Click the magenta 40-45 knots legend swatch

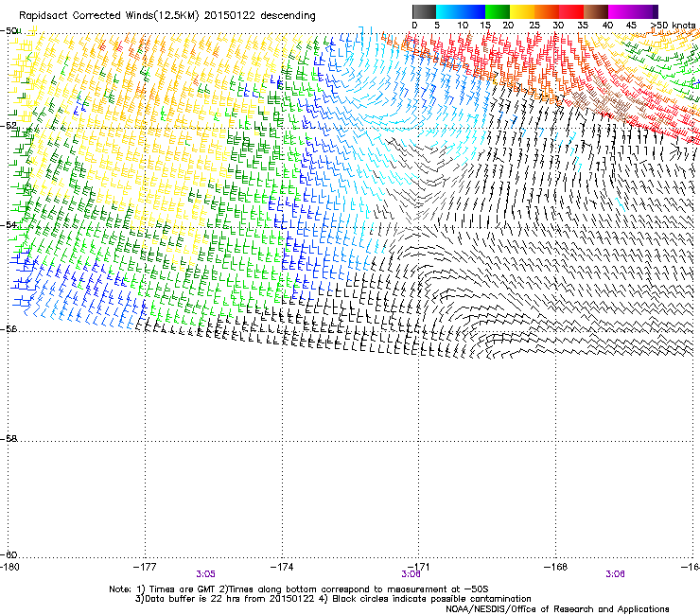pos(621,11)
